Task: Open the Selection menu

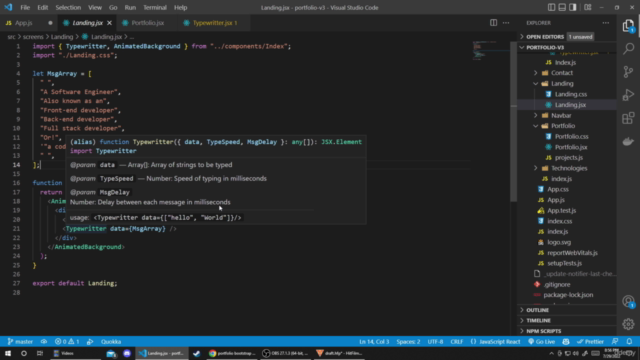Action: click(x=68, y=7)
